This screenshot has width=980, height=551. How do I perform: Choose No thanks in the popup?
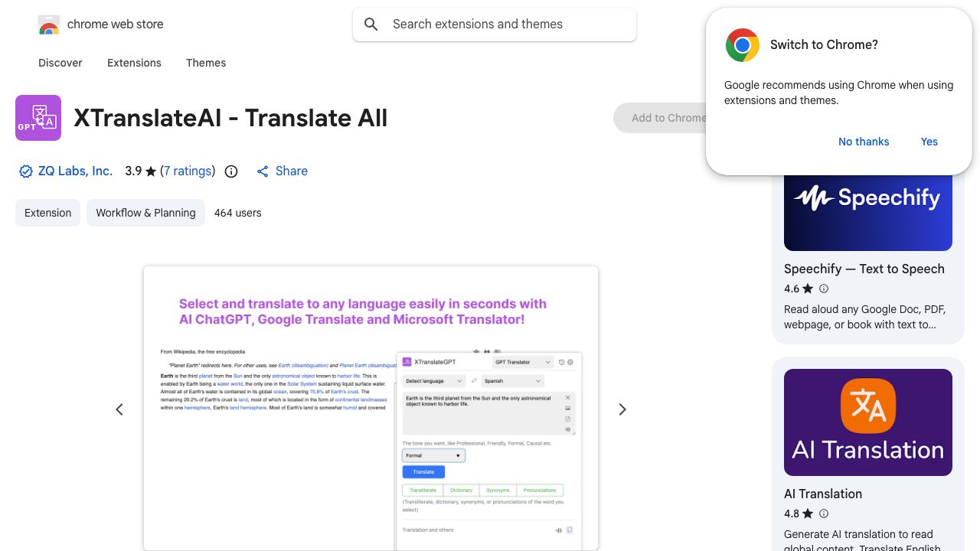point(864,142)
